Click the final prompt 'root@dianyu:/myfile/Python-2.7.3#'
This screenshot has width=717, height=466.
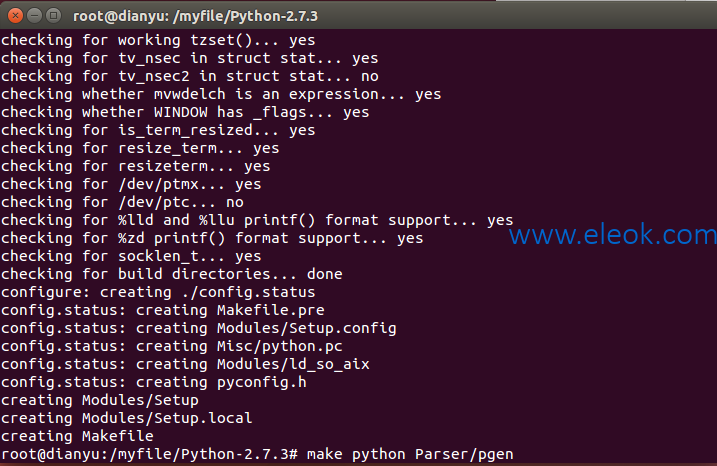(150, 454)
